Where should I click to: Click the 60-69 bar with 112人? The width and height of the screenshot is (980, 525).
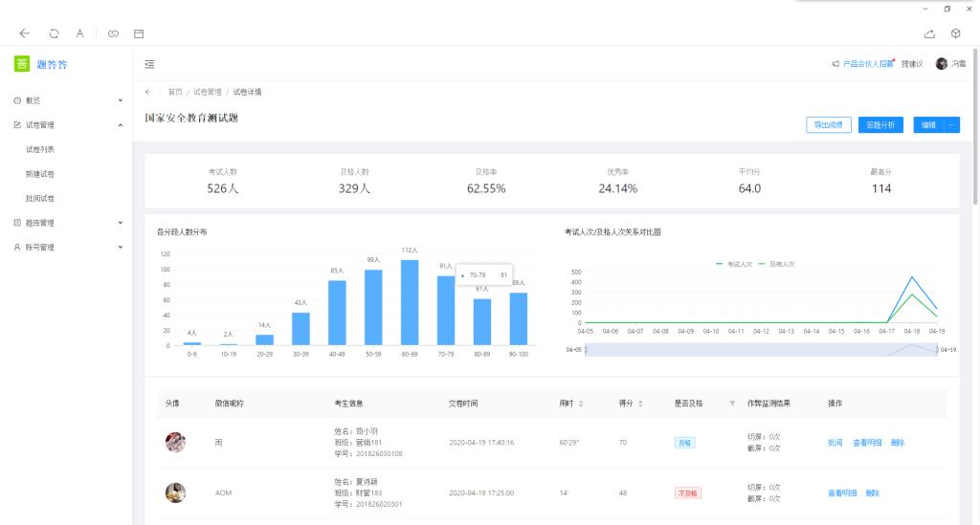point(410,302)
